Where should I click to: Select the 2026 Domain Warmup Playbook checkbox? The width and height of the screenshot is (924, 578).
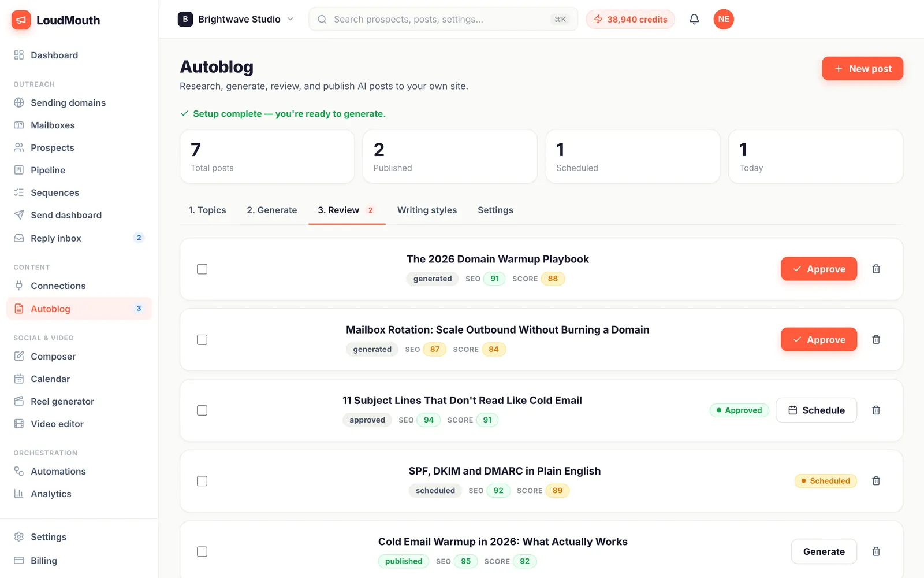[202, 269]
